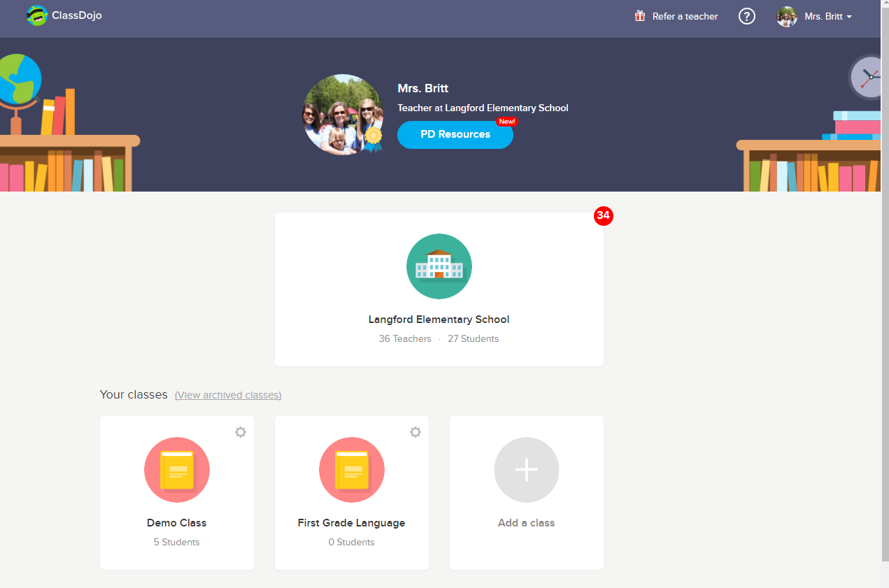This screenshot has width=889, height=588.
Task: Click the Demo Class book icon
Action: point(177,470)
